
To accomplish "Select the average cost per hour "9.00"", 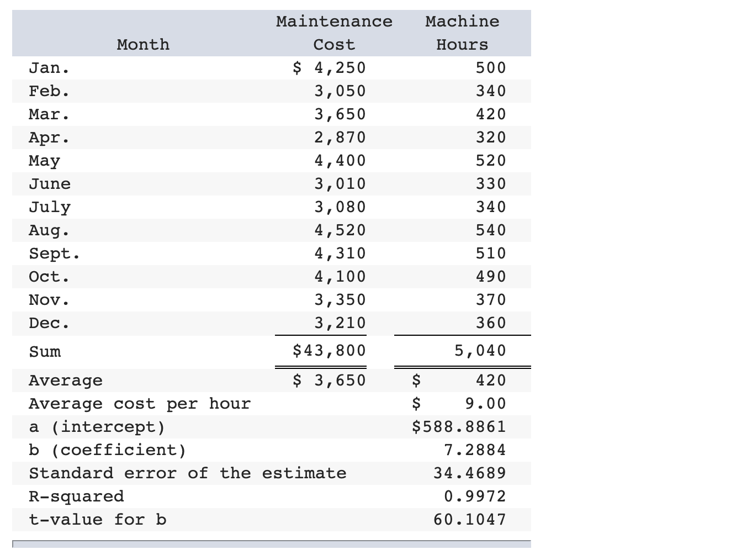I will tap(485, 404).
